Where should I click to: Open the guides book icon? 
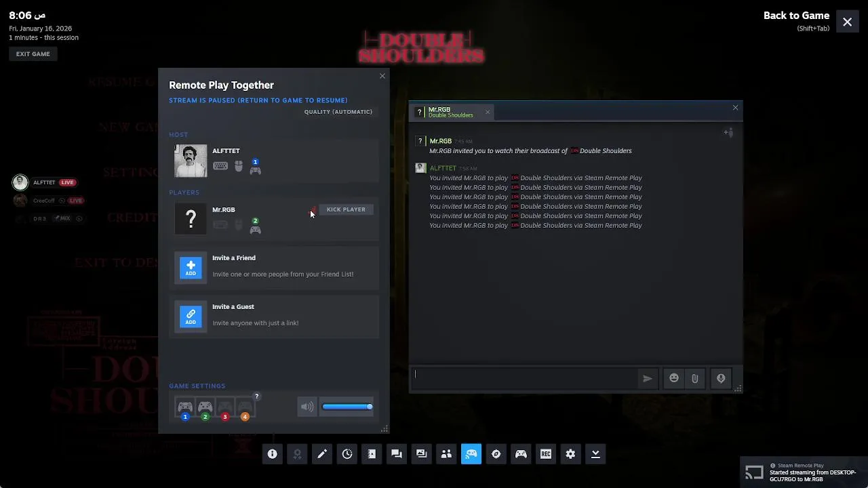coord(372,454)
